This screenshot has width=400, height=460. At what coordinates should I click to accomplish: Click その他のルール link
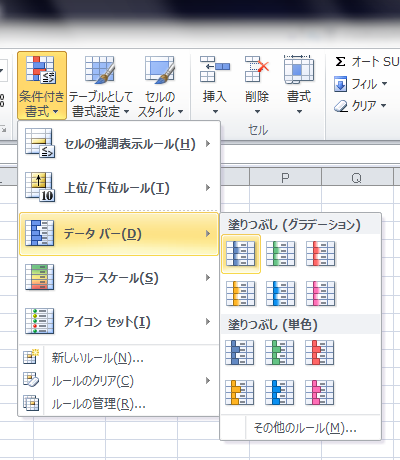305,428
